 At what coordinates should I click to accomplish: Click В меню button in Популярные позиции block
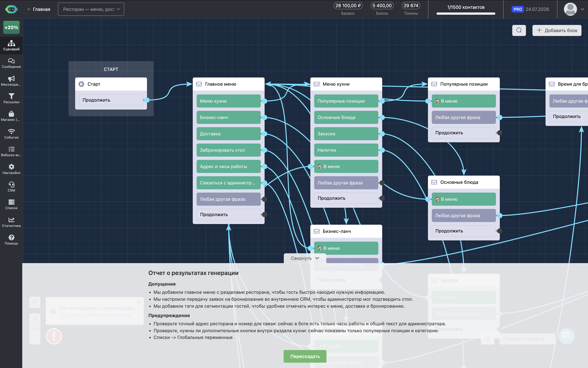pyautogui.click(x=464, y=101)
